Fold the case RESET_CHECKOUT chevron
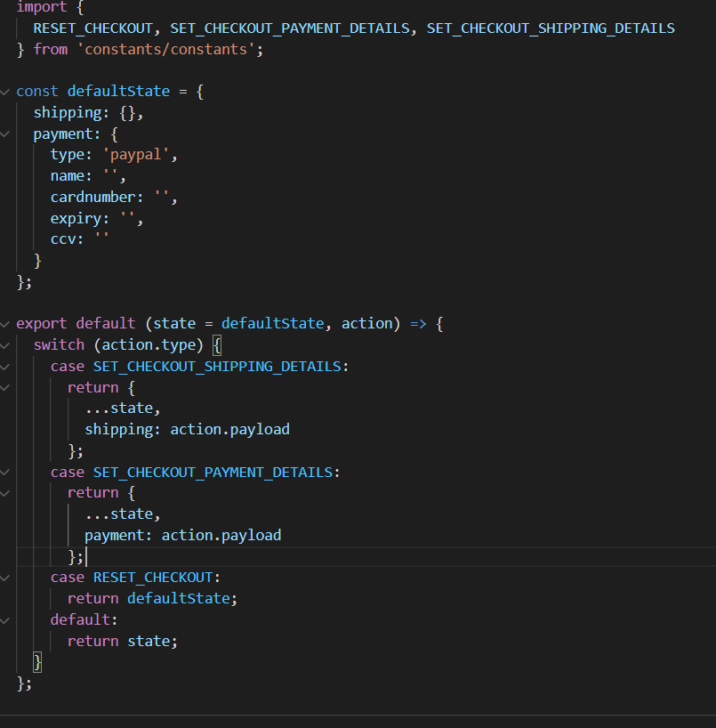716x728 pixels. tap(4, 578)
